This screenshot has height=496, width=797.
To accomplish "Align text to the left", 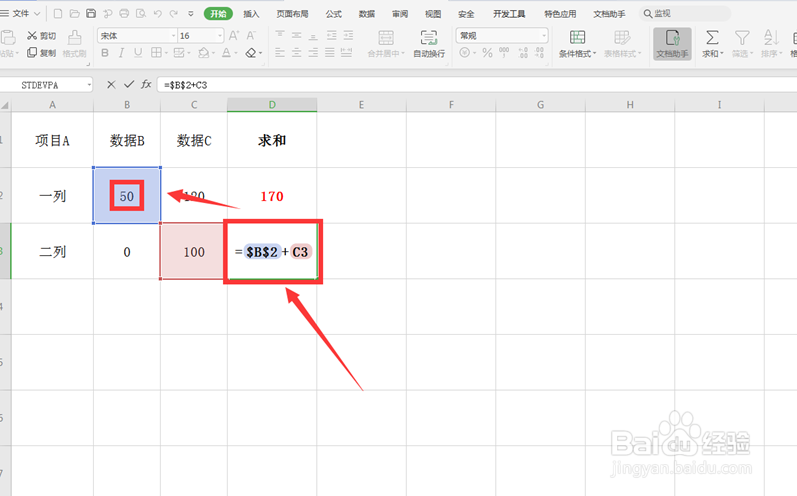I will point(280,52).
